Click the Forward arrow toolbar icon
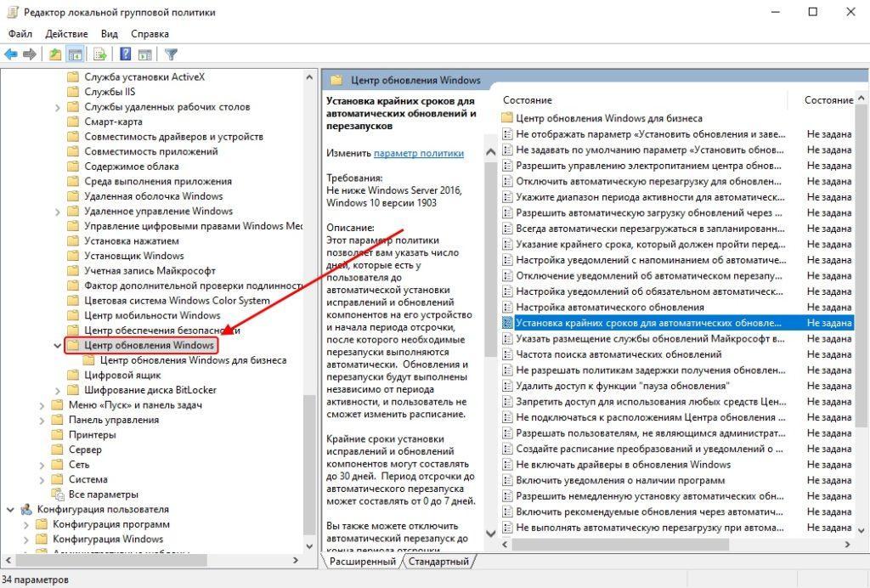The width and height of the screenshot is (870, 588). (x=30, y=54)
